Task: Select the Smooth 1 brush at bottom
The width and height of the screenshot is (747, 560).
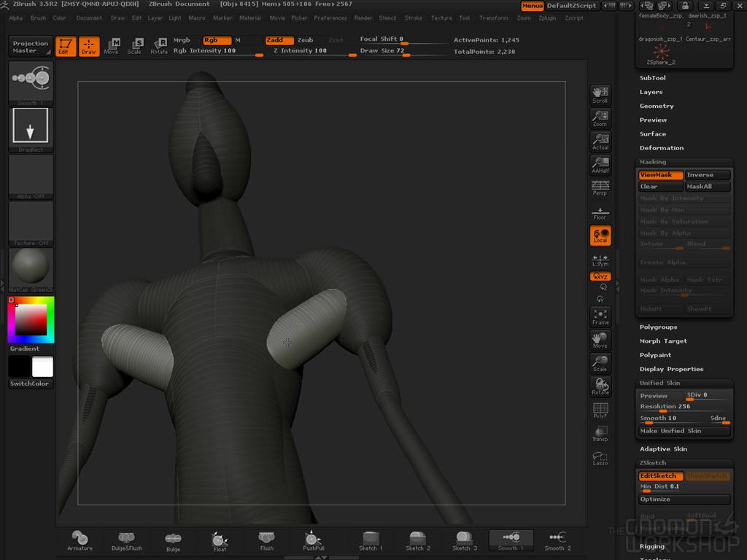Action: (x=511, y=541)
